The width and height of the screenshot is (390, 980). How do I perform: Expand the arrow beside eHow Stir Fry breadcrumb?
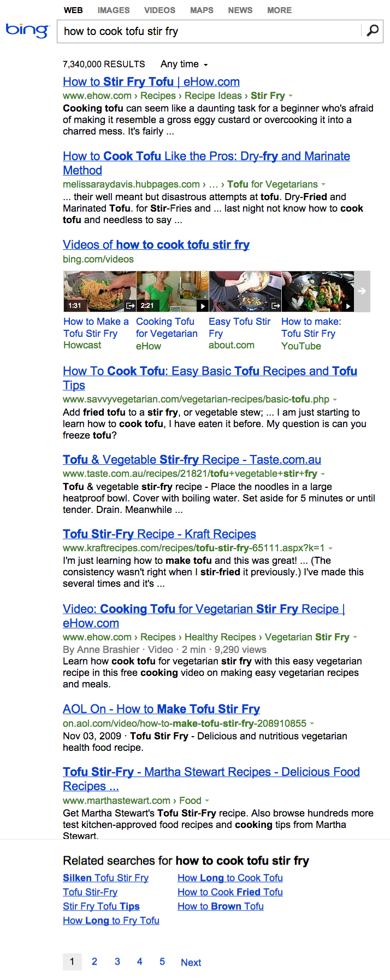(291, 96)
